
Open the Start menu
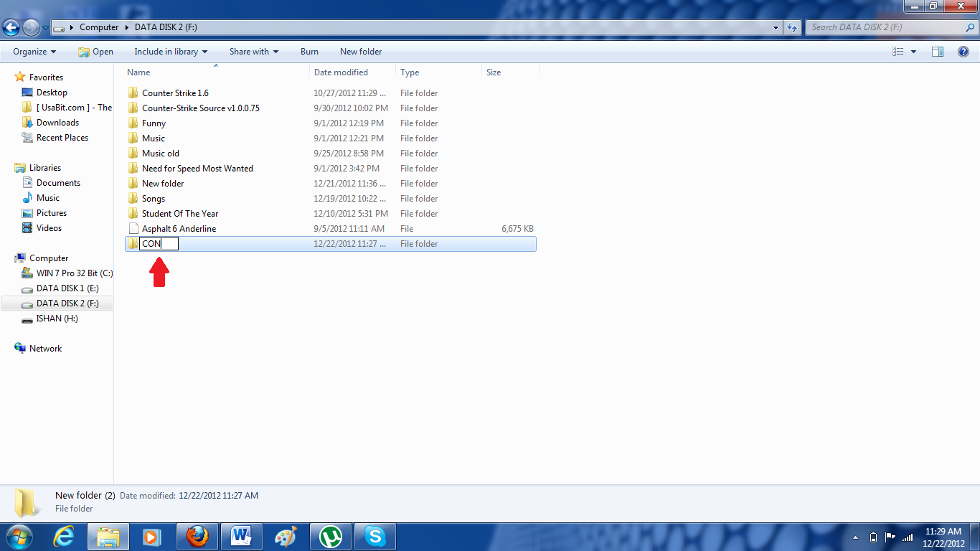click(18, 536)
